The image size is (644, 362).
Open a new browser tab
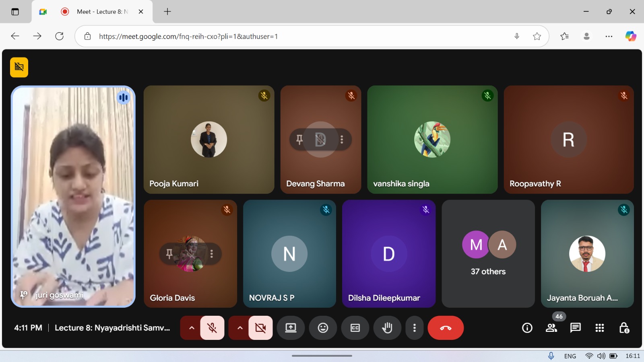click(167, 12)
